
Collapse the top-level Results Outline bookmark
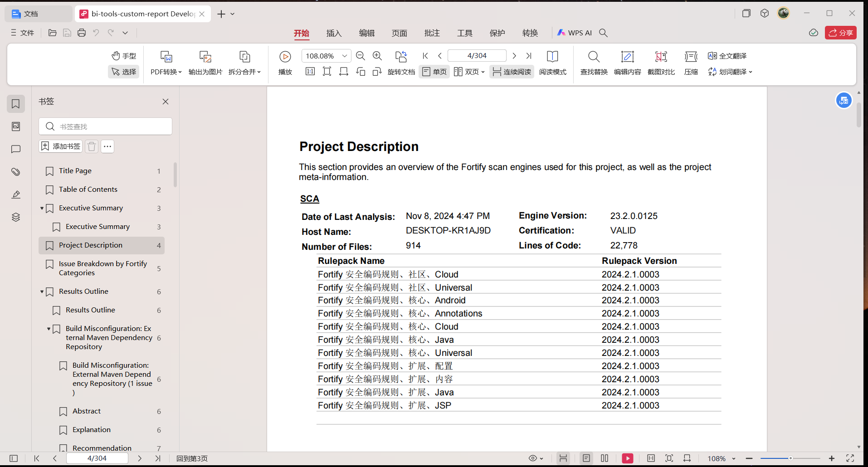[x=42, y=292]
